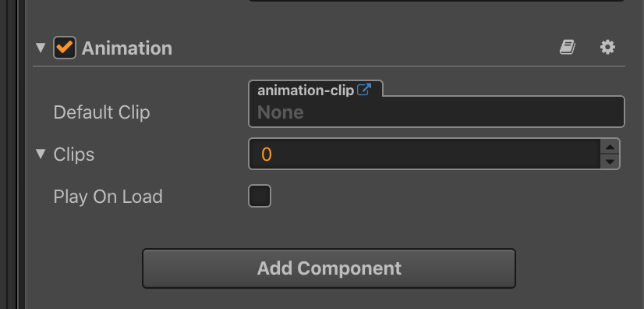Open the Animation component gear settings
The image size is (644, 309).
point(607,48)
